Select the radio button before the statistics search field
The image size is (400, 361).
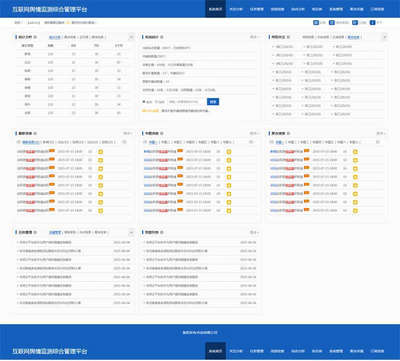click(x=144, y=102)
